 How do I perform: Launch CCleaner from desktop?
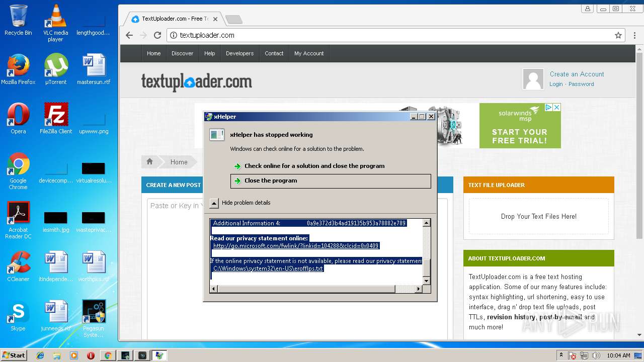[18, 266]
